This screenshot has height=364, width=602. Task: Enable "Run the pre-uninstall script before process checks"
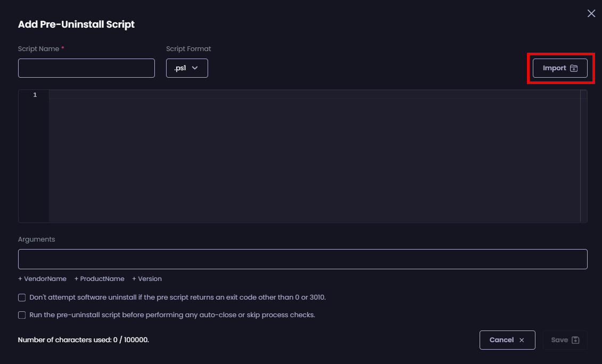pos(22,315)
